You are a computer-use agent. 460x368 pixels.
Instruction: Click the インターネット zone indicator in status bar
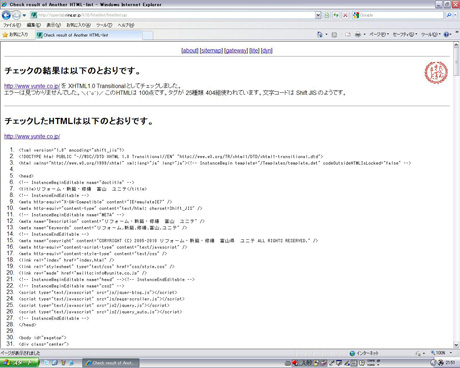[x=364, y=353]
